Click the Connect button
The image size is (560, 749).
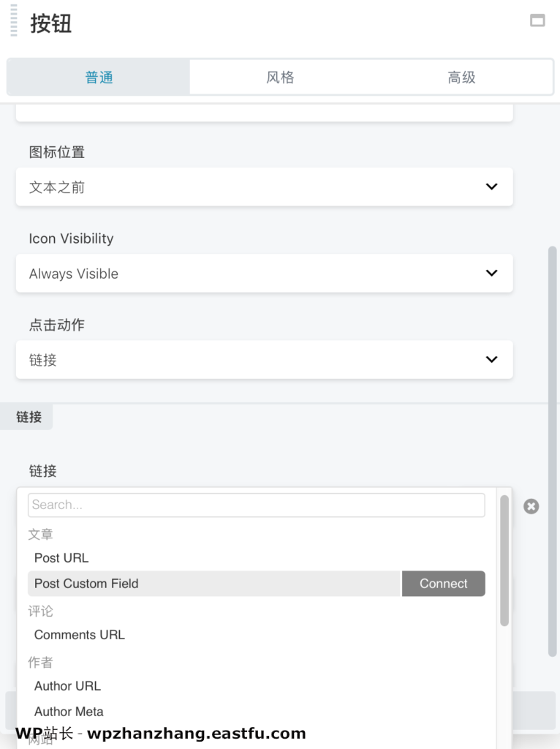coord(443,584)
